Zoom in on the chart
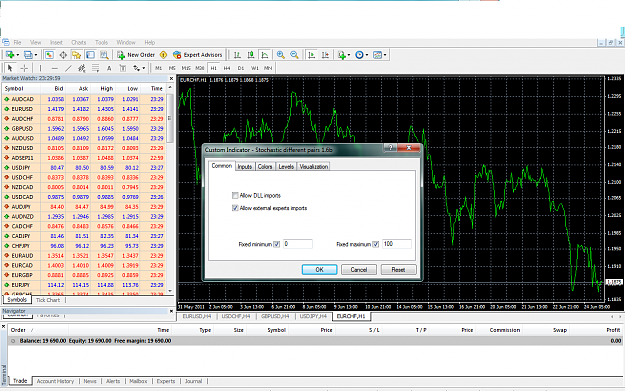This screenshot has height=391, width=625. point(281,55)
